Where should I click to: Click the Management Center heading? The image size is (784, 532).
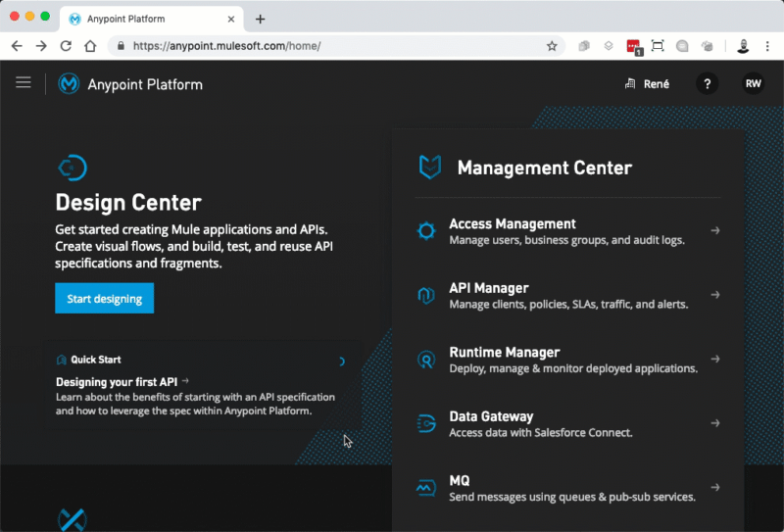coord(545,168)
